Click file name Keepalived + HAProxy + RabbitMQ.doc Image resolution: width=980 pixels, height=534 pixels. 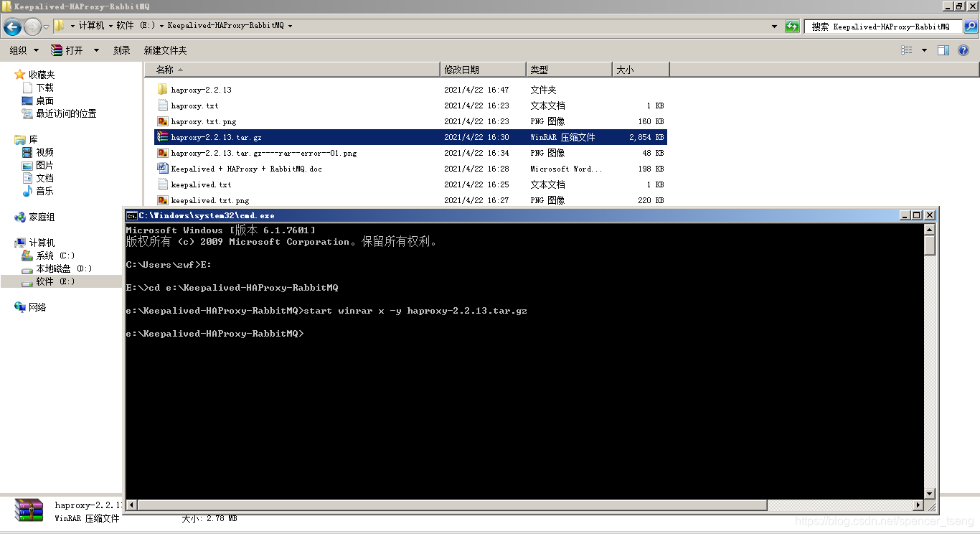coord(246,169)
